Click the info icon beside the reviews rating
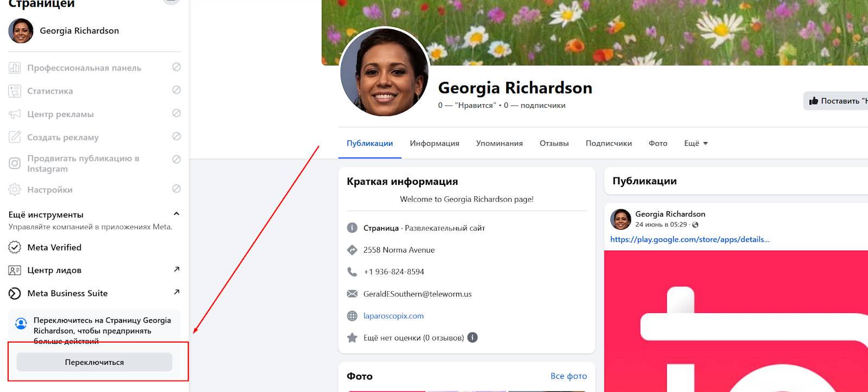The image size is (868, 392). pos(473,337)
